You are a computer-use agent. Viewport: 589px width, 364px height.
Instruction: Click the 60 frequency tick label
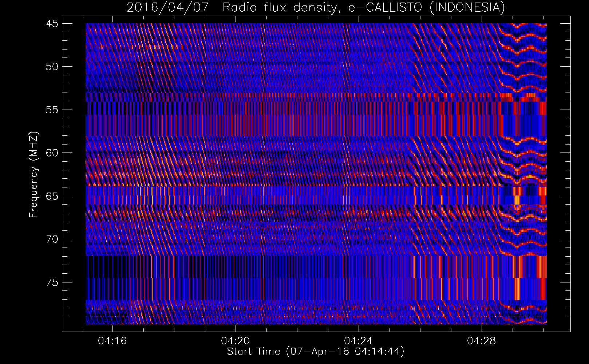point(52,153)
